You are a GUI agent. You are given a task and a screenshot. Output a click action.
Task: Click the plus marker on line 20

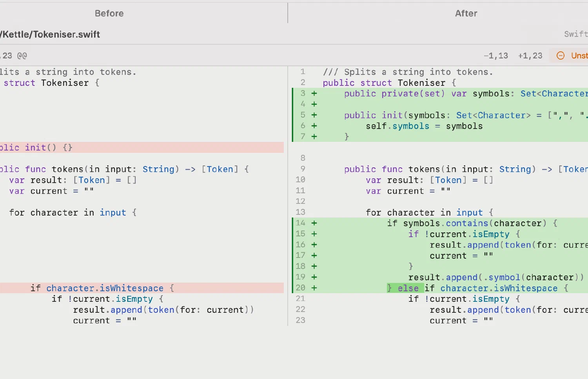coord(314,288)
